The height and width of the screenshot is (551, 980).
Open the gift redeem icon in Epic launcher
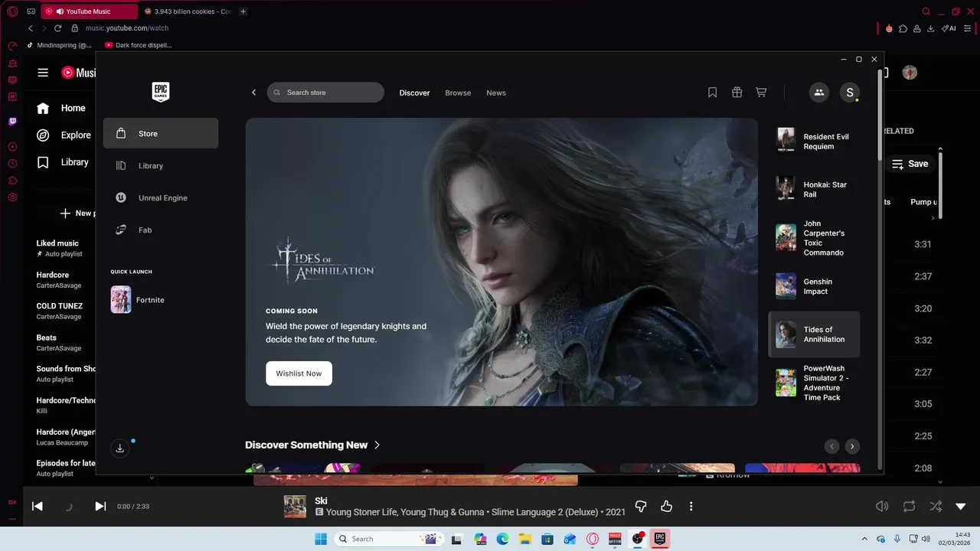pyautogui.click(x=737, y=93)
